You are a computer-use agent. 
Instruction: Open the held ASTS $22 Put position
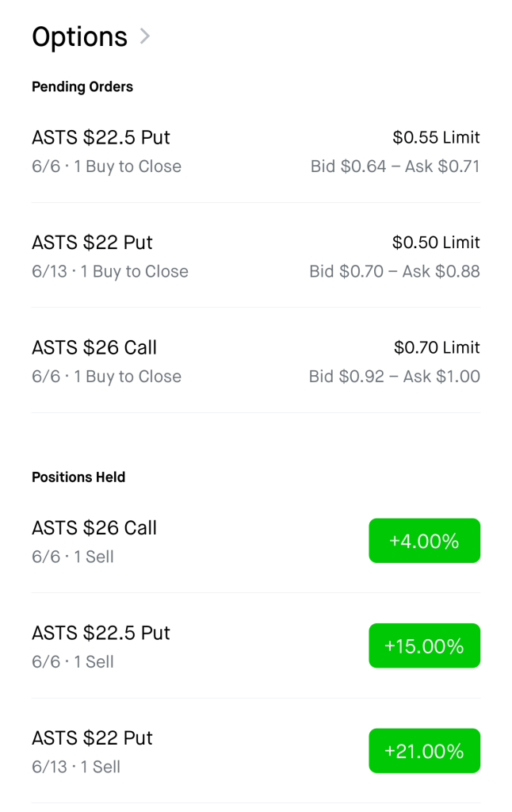[92, 738]
